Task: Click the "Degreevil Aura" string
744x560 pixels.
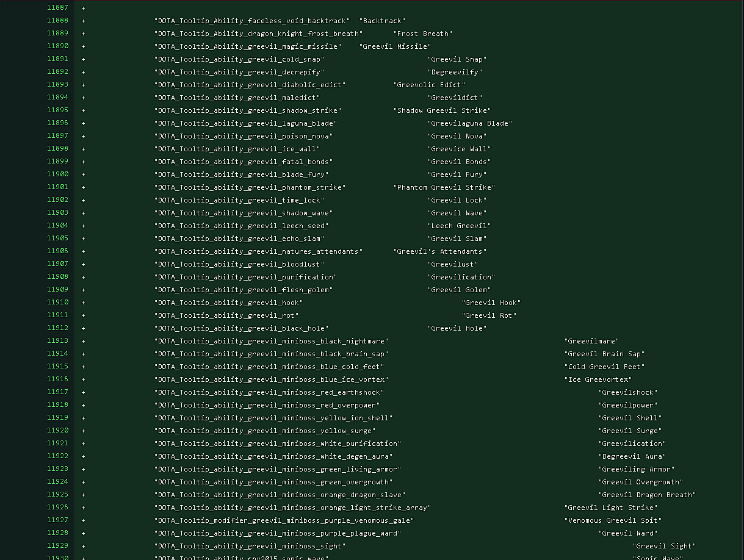Action: click(x=632, y=456)
